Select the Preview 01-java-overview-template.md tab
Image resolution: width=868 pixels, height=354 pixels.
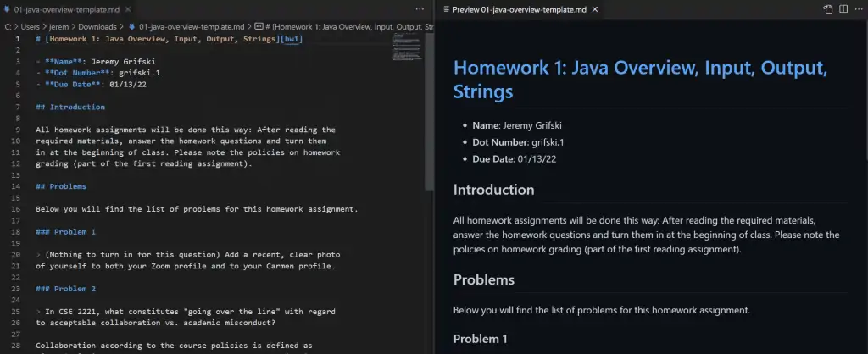521,9
